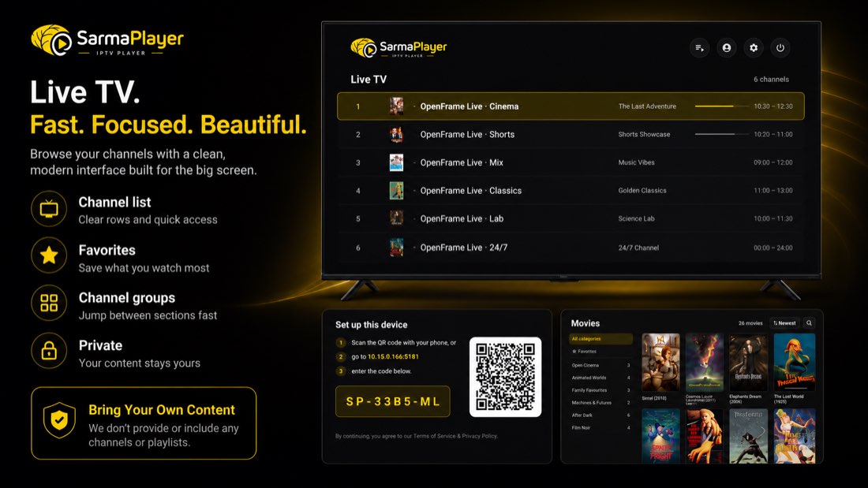The height and width of the screenshot is (488, 868).
Task: Click the 'Set up this device' heading
Action: [372, 325]
